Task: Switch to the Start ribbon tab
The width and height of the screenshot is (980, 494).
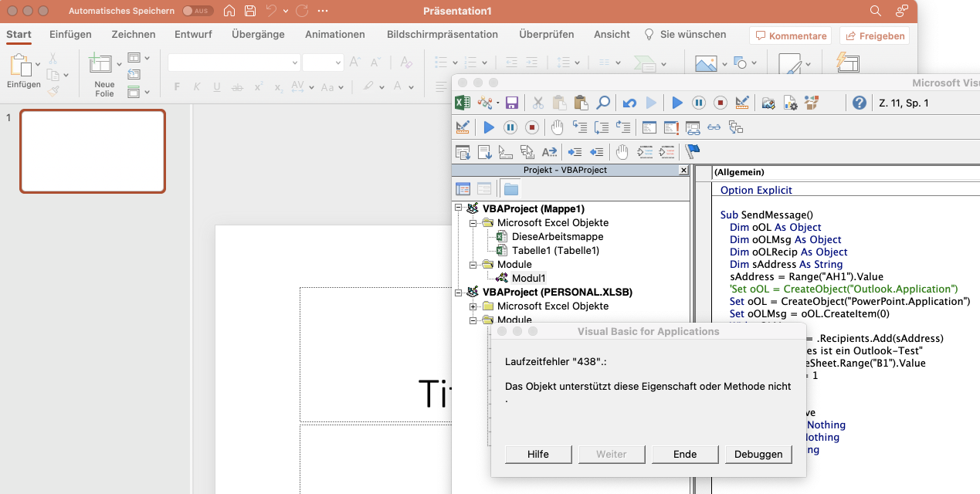Action: (19, 34)
